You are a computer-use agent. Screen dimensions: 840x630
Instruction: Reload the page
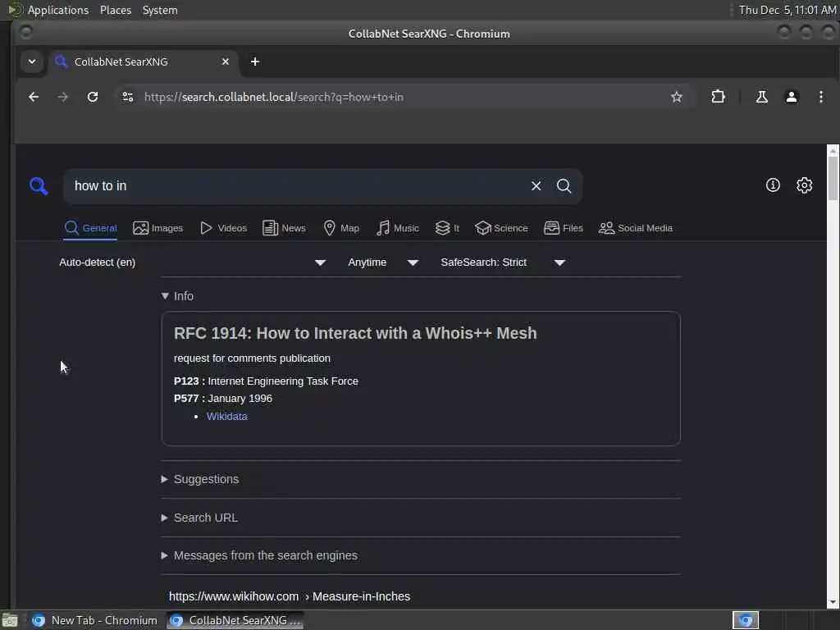93,97
